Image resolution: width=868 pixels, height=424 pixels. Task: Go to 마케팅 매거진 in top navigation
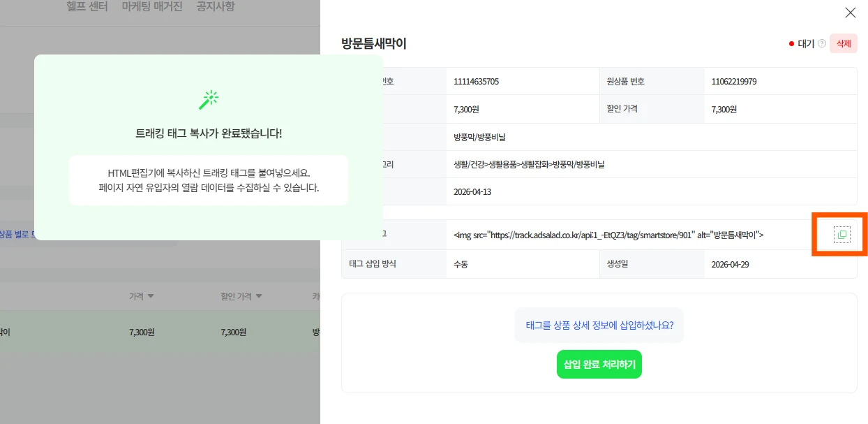point(151,7)
